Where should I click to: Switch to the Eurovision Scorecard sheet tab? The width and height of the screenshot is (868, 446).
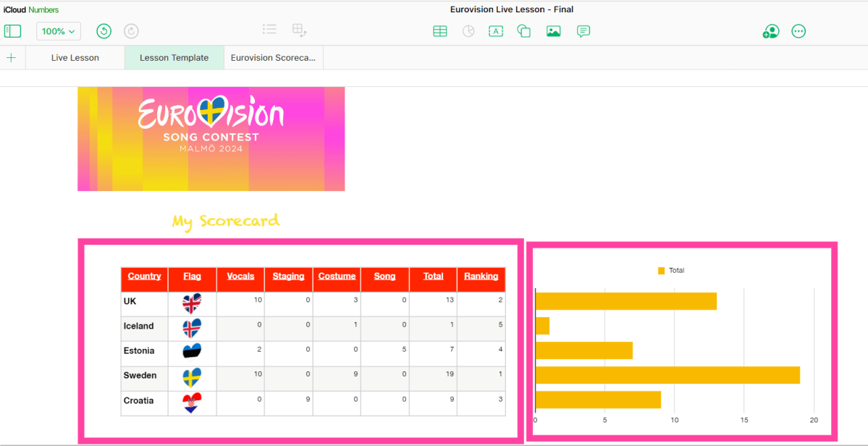[273, 58]
